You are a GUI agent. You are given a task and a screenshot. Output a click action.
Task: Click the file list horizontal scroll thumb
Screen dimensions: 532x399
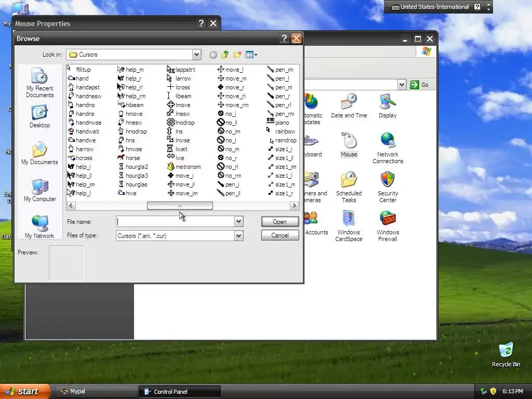tap(180, 206)
